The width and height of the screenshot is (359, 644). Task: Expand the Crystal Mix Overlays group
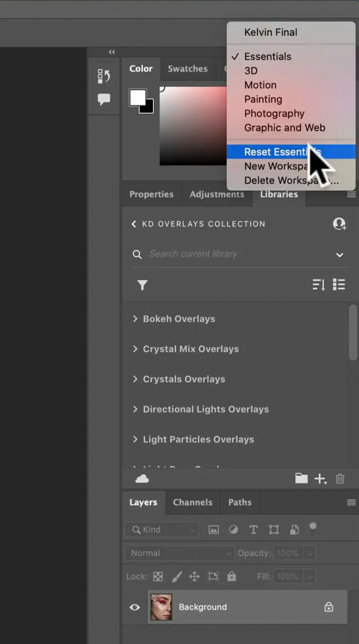(135, 349)
